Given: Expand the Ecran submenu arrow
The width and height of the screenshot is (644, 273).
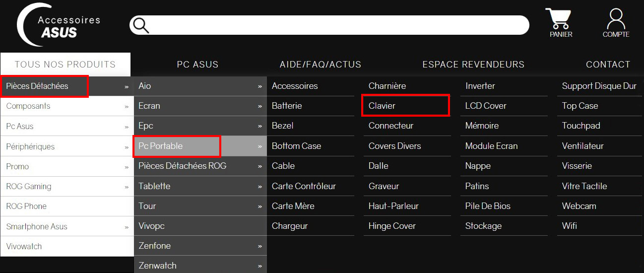Looking at the screenshot, I should (x=260, y=106).
